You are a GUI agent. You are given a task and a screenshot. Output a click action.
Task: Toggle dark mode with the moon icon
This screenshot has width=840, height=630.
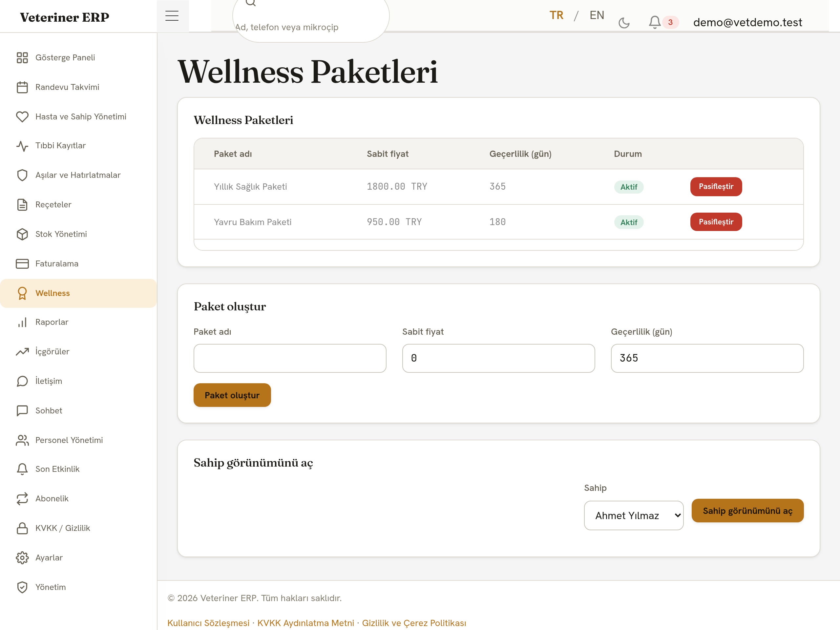coord(624,23)
